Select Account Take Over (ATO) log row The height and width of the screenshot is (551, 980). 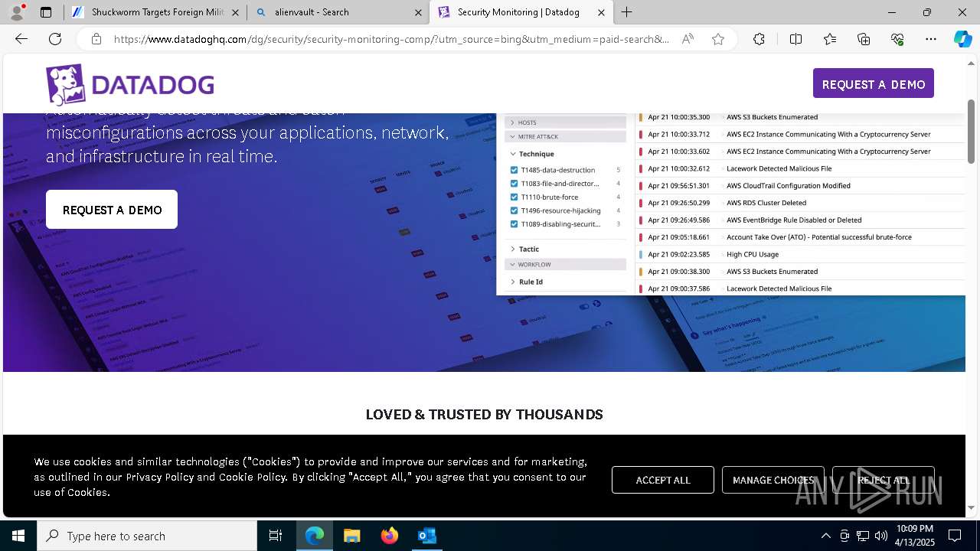pyautogui.click(x=802, y=237)
